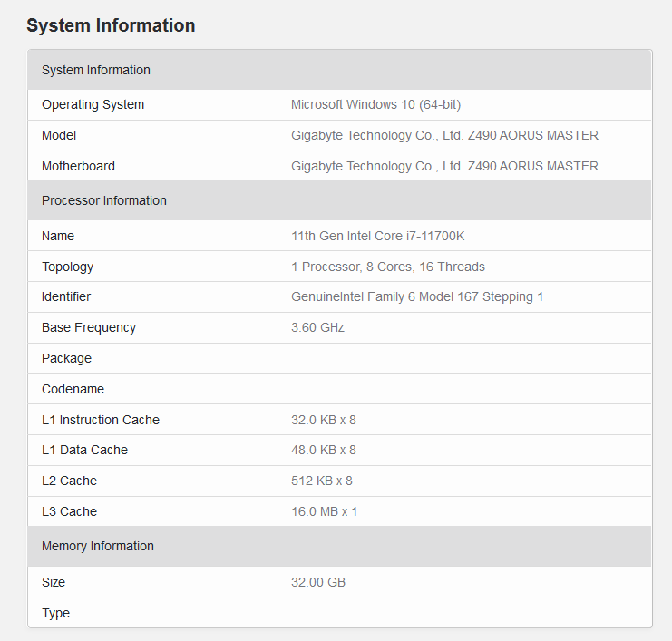The height and width of the screenshot is (641, 672).
Task: Click the Memory Information section header
Action: coord(98,546)
